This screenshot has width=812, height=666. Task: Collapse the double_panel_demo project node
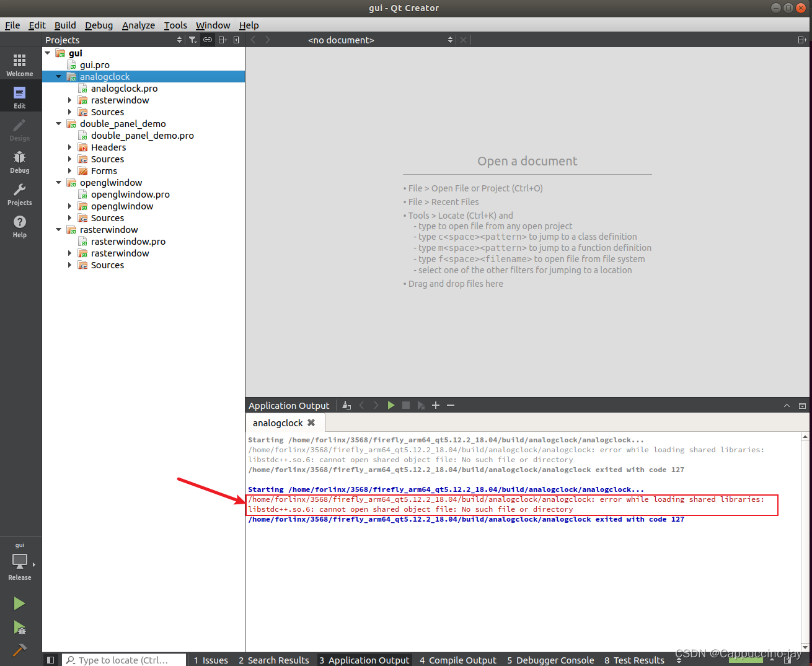(x=59, y=124)
